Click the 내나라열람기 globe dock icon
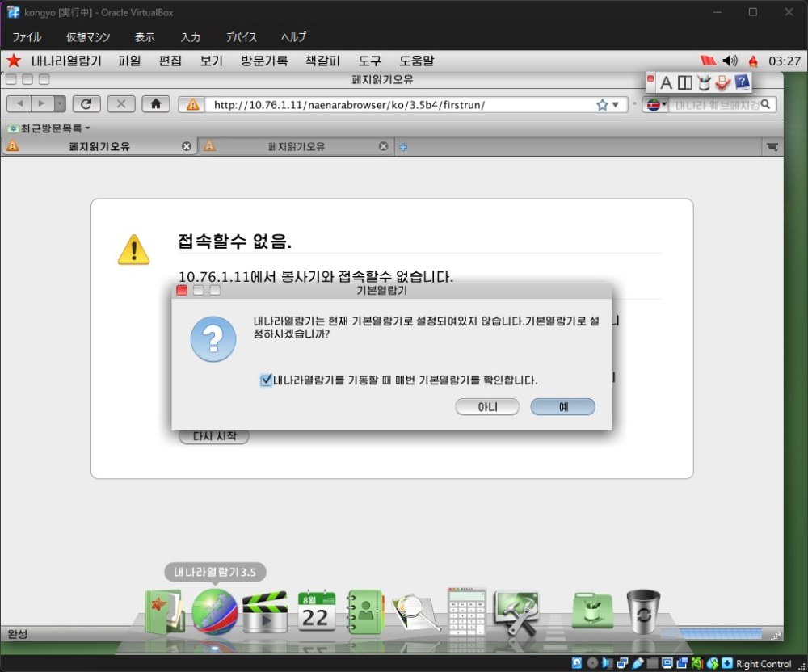Screen dimensions: 808x672 [x=214, y=611]
